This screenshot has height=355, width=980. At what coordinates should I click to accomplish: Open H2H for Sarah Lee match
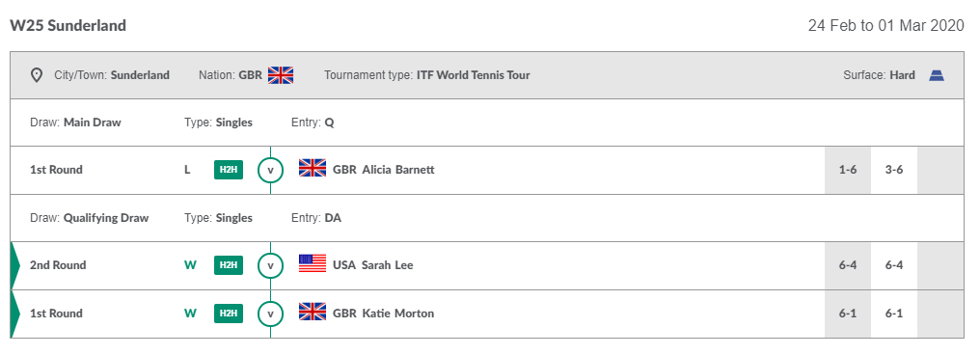(229, 265)
